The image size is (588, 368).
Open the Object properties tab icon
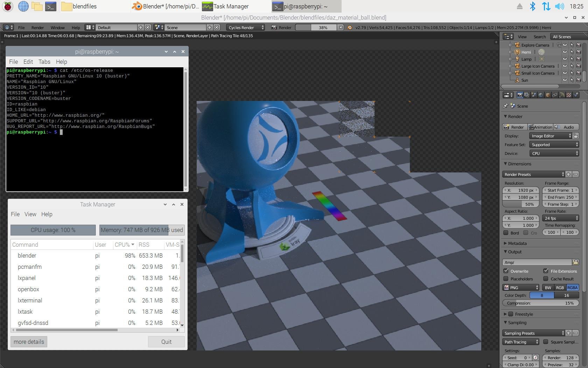[548, 95]
